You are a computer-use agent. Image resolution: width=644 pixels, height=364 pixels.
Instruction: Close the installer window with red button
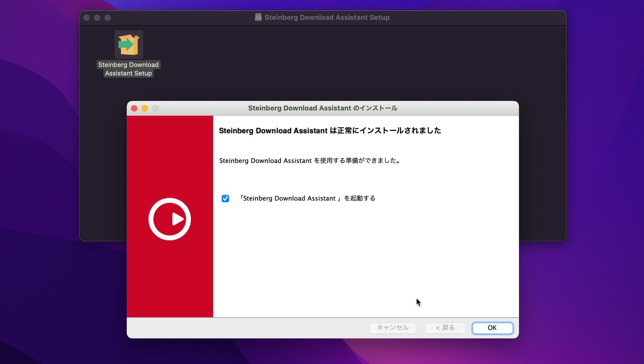(x=134, y=108)
